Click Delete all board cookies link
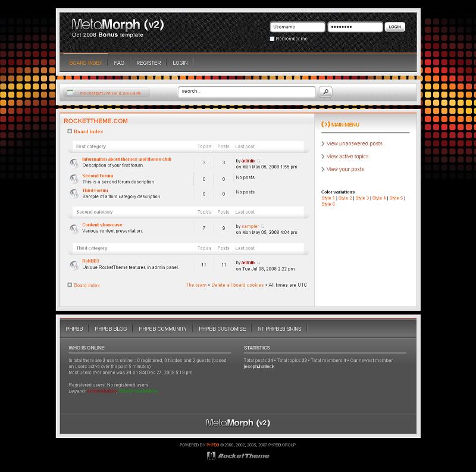The height and width of the screenshot is (472, 476). click(237, 285)
